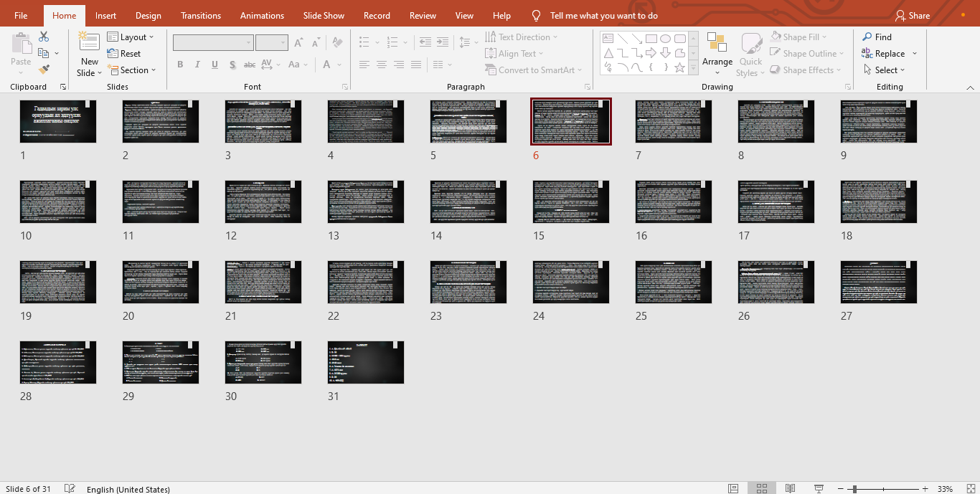The height and width of the screenshot is (494, 980).
Task: Open the Section dropdown
Action: tap(134, 70)
